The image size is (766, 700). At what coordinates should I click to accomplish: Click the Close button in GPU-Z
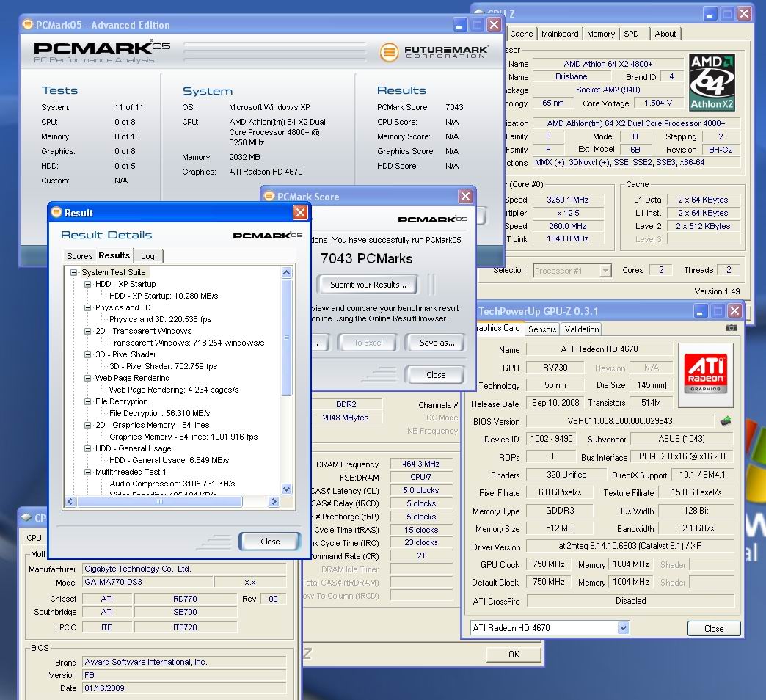coord(714,628)
